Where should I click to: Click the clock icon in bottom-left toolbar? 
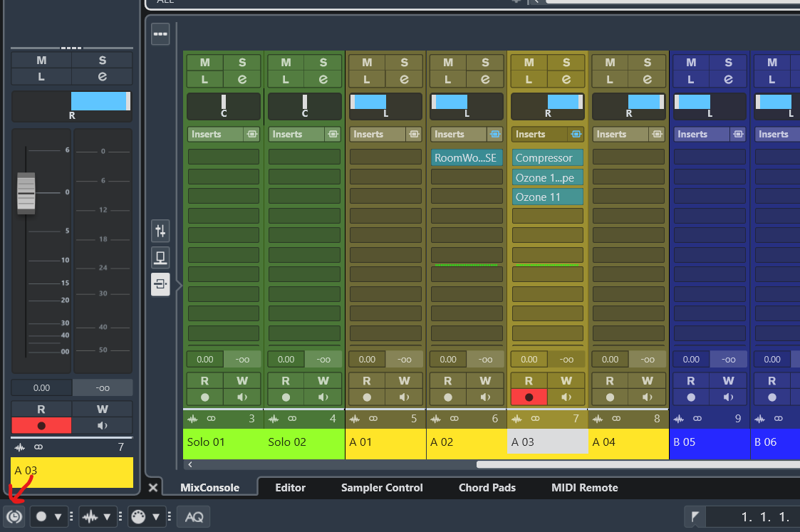14,516
